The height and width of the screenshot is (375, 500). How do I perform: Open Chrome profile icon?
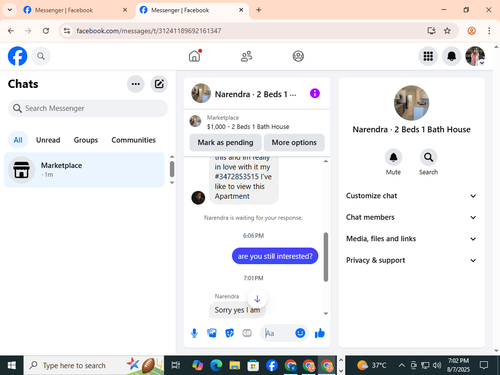pos(471,31)
